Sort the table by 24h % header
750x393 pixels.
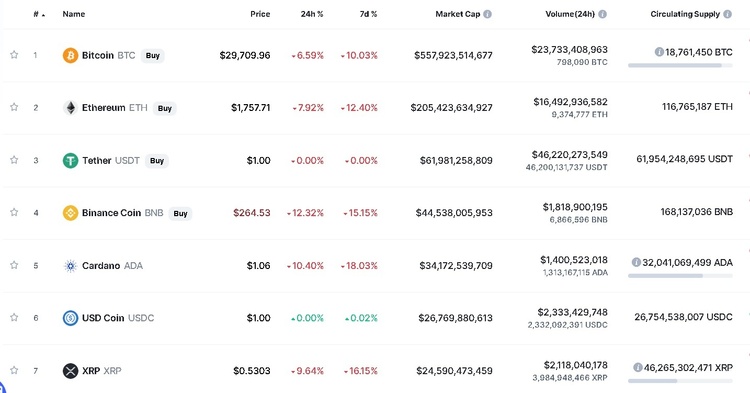(312, 14)
